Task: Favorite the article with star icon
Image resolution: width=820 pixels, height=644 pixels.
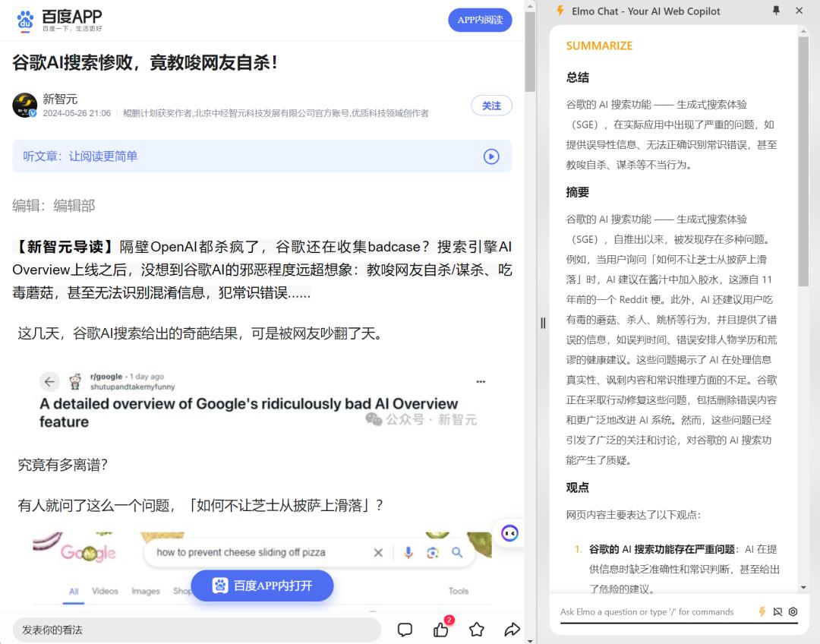Action: (x=476, y=630)
